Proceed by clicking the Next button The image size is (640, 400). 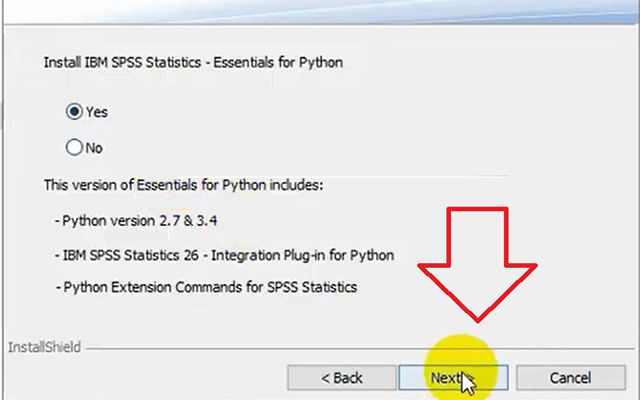tap(453, 378)
